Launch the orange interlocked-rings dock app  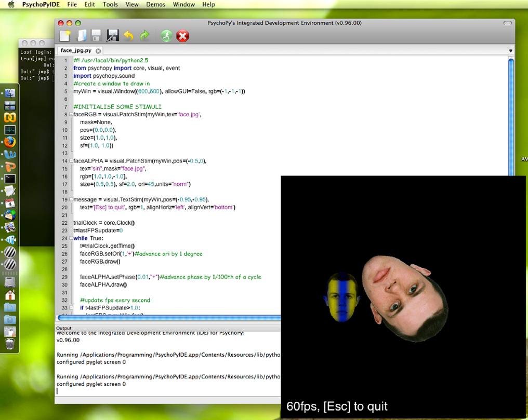(10, 118)
